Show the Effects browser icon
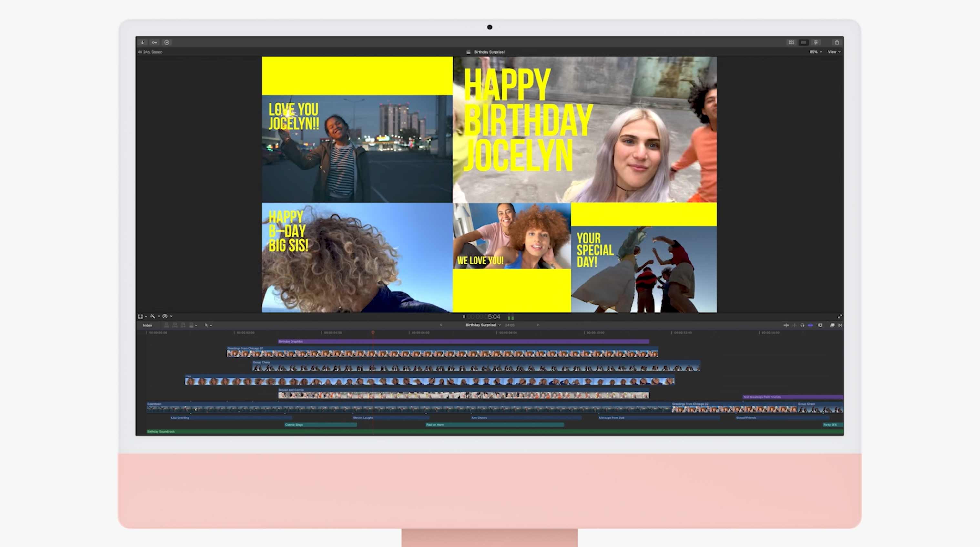 click(x=832, y=325)
